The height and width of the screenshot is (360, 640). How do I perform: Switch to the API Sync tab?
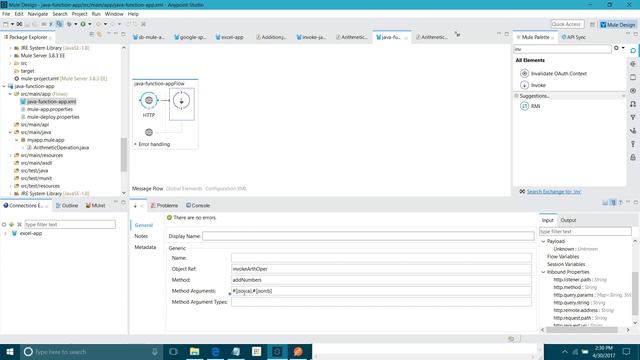[x=573, y=37]
